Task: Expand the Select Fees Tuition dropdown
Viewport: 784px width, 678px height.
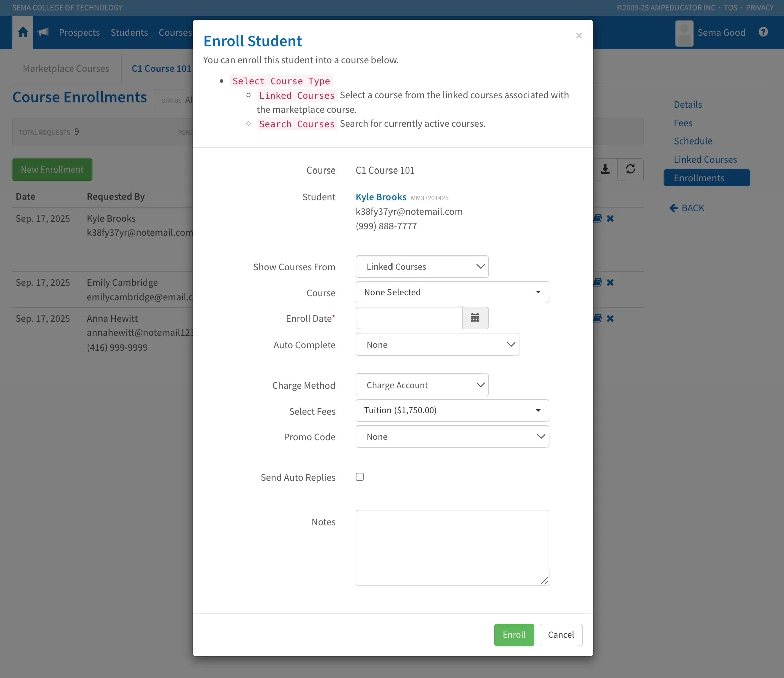Action: (x=453, y=410)
